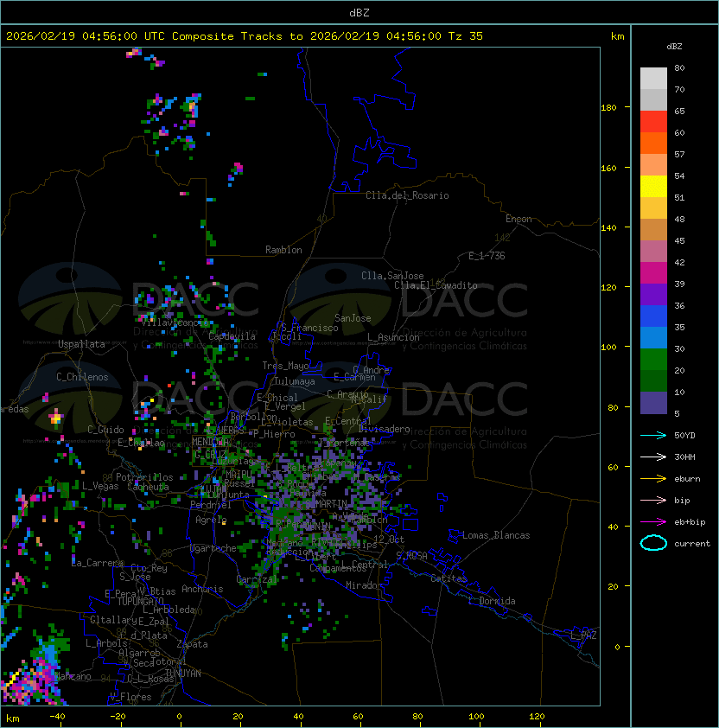Click the Encon map label
This screenshot has width=719, height=728.
(519, 219)
